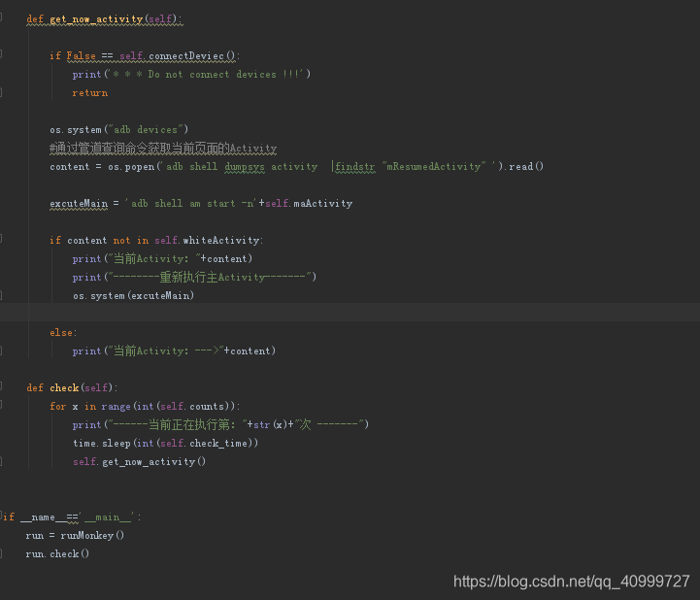
Task: Click the "mResumedActivity" quoted text
Action: [x=433, y=167]
